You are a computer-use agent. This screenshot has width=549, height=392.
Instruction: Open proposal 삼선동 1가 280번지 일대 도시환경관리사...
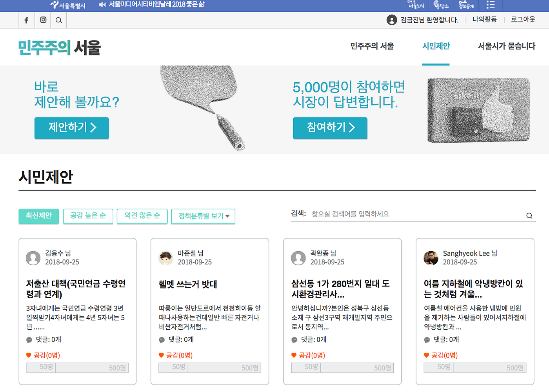pyautogui.click(x=341, y=289)
